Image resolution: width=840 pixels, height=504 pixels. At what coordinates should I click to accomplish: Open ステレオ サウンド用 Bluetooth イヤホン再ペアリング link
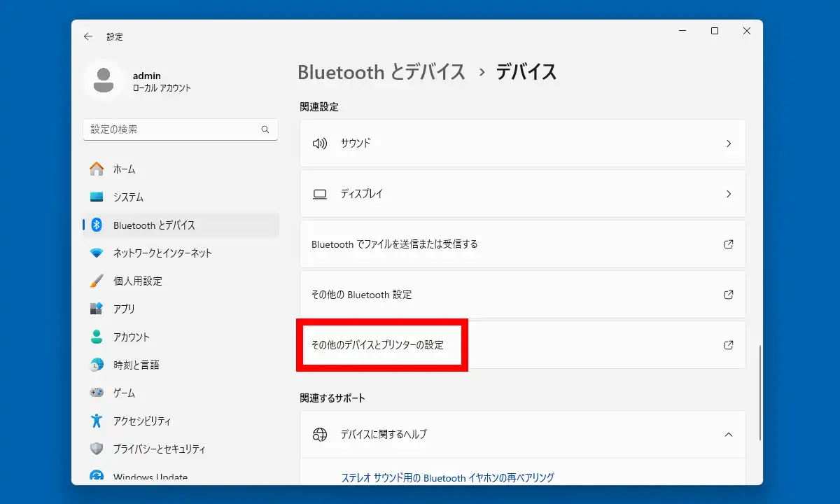(x=448, y=477)
